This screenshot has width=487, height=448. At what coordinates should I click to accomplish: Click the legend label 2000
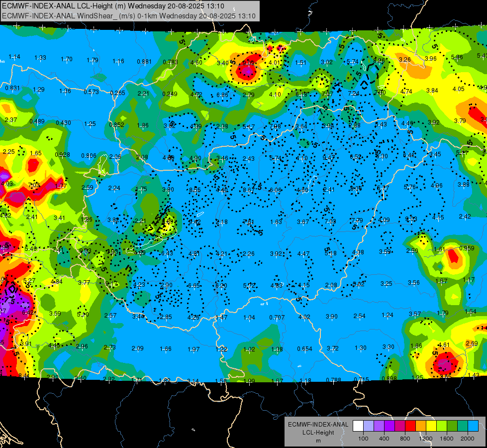coord(468,439)
